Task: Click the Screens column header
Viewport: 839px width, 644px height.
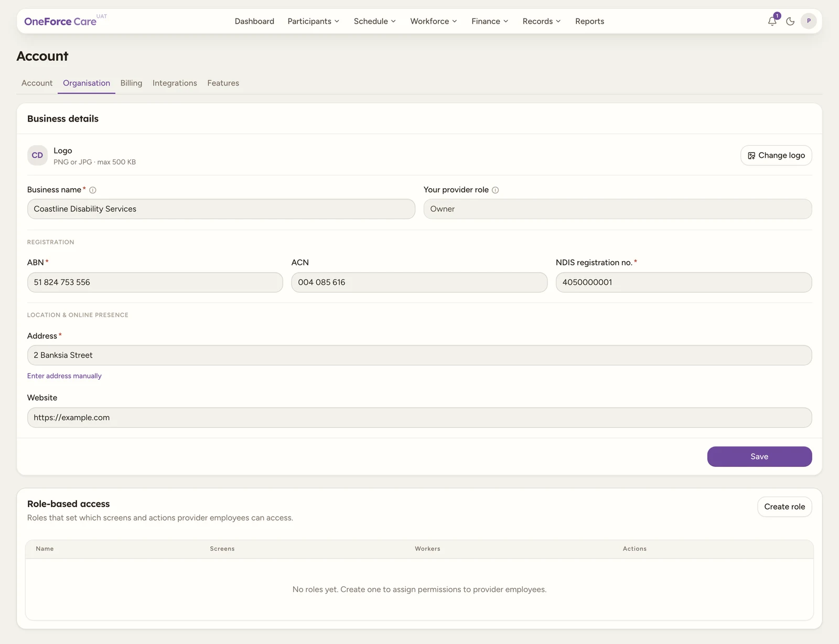Action: 222,549
